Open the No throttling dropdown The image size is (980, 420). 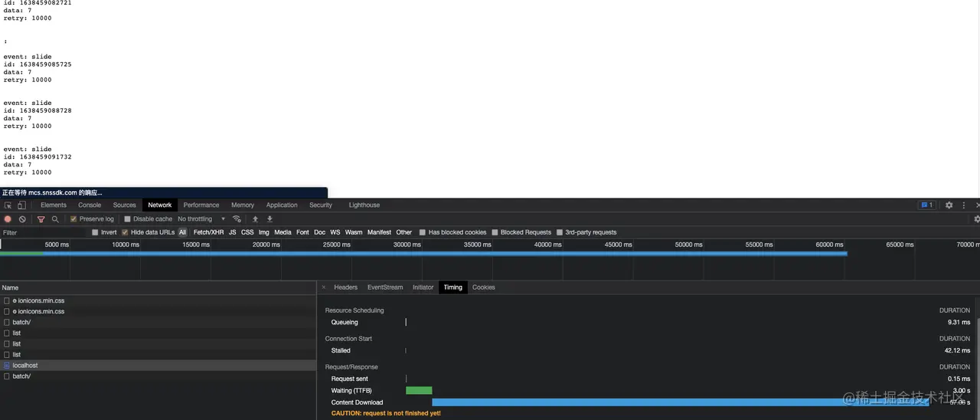point(201,219)
